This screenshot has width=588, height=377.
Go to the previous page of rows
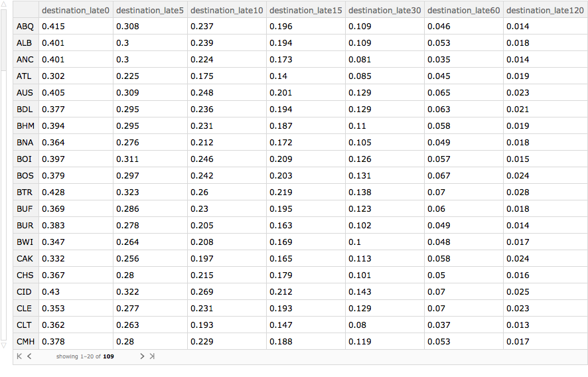pos(29,356)
